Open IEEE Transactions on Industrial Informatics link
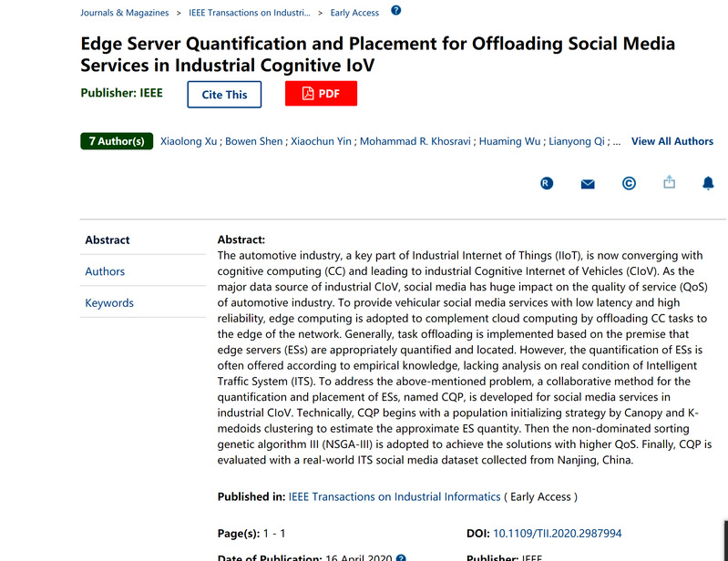 [x=395, y=496]
